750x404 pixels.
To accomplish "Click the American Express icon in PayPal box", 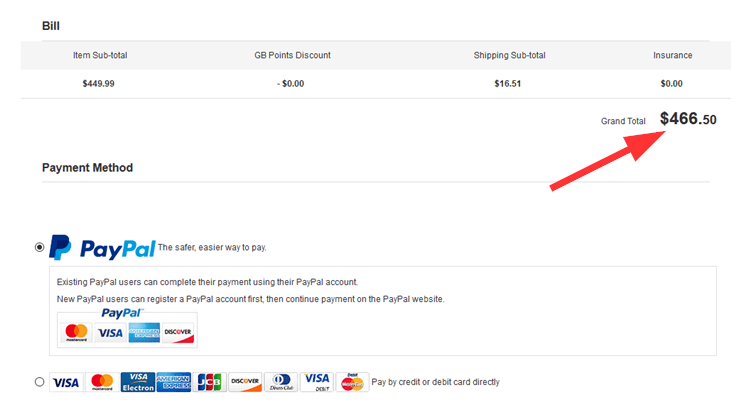I will tap(144, 332).
